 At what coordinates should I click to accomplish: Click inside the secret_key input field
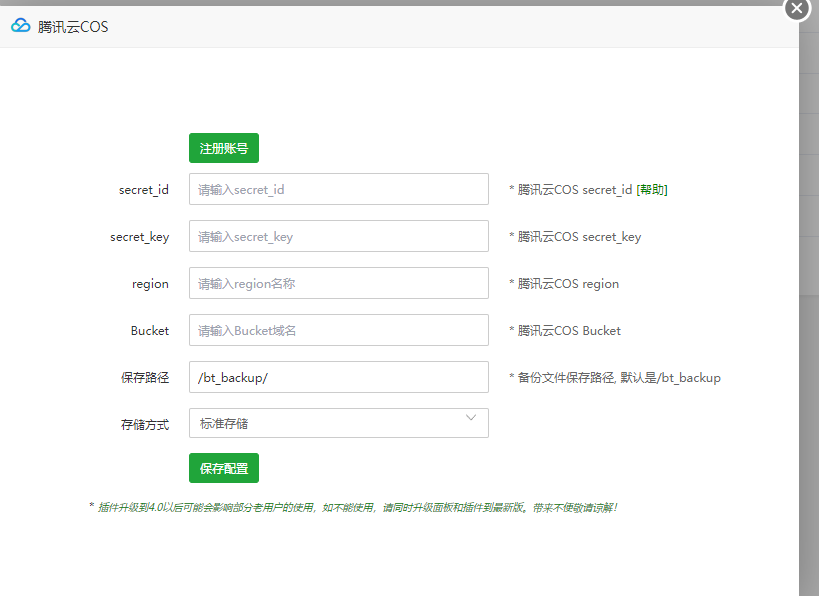click(338, 236)
